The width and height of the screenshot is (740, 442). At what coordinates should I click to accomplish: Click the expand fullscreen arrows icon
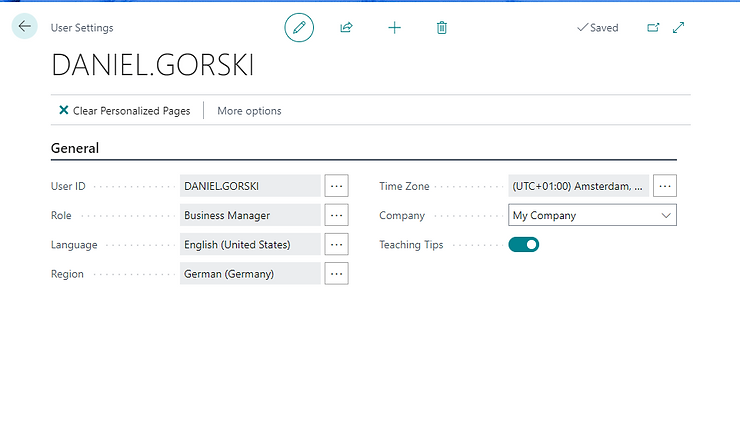679,28
